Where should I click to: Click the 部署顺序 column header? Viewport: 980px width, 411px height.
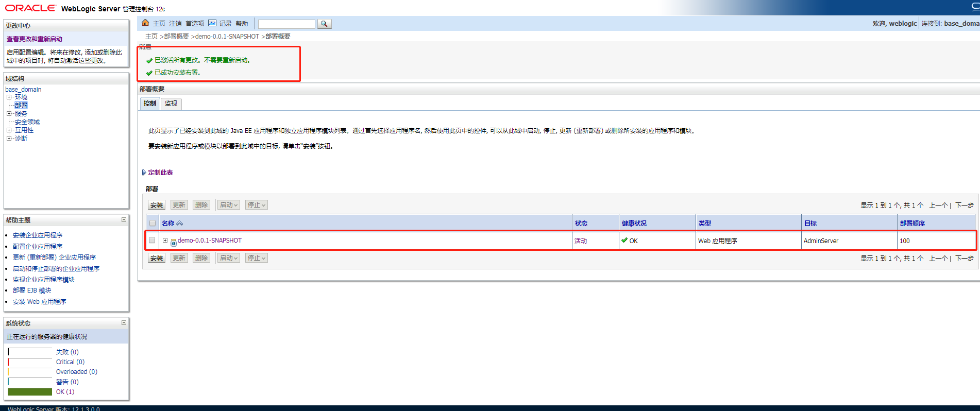click(x=913, y=224)
